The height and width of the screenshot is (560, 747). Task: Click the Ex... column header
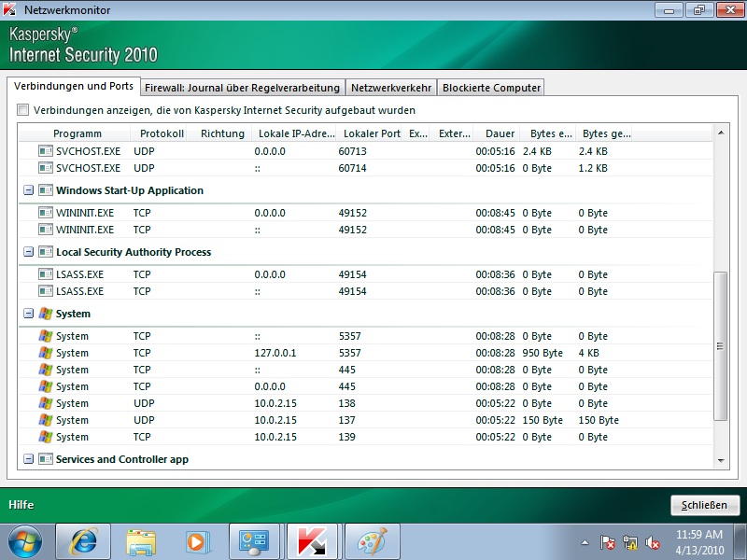tap(417, 133)
